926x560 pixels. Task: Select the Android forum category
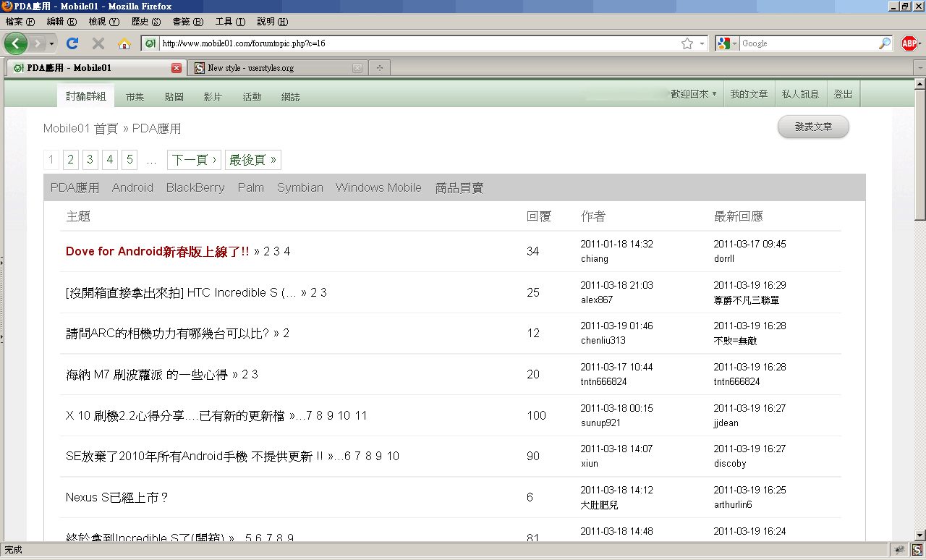tap(132, 187)
